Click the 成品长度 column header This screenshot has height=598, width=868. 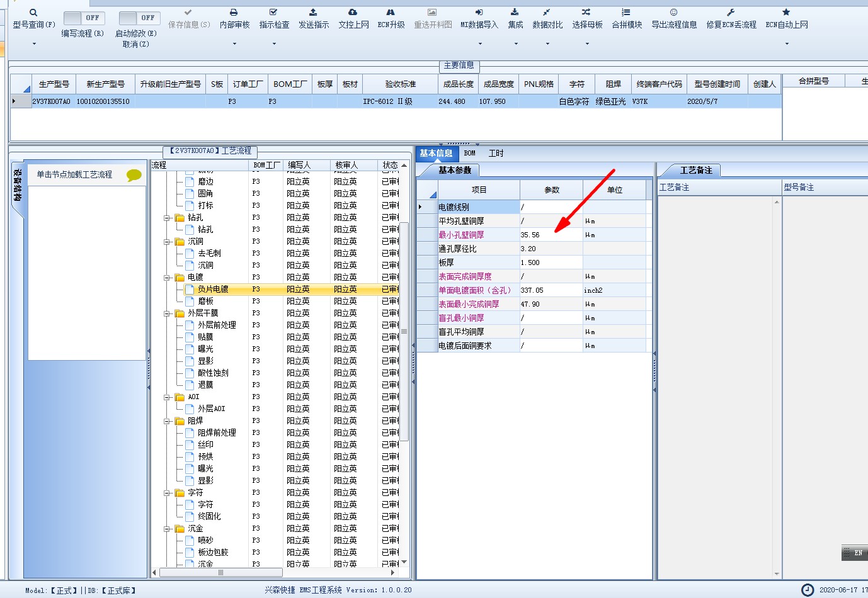tap(459, 84)
